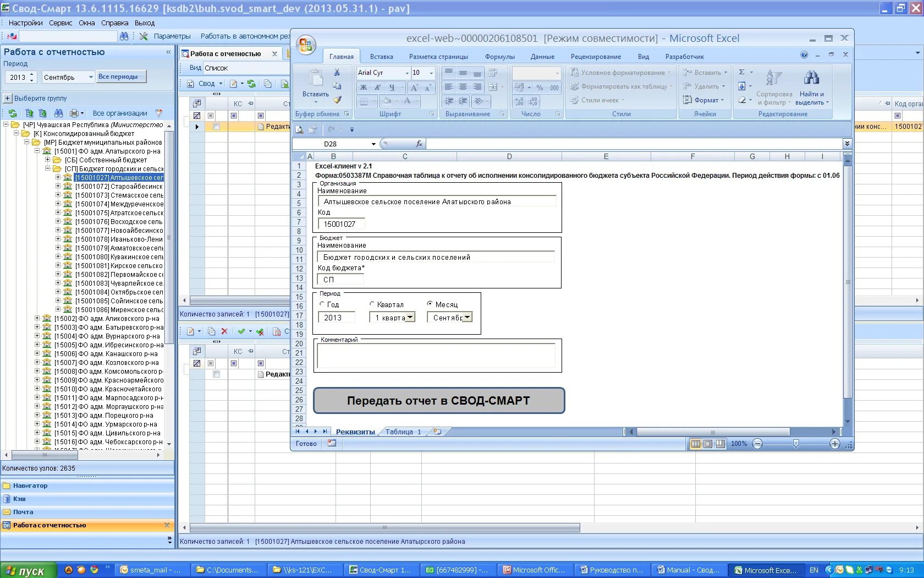Open the Name Box D28 dropdown
This screenshot has width=924, height=578.
373,144
